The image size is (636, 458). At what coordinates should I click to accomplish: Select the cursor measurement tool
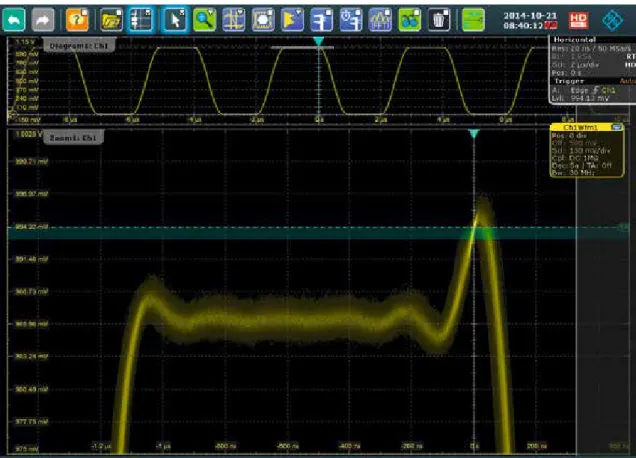(x=234, y=19)
